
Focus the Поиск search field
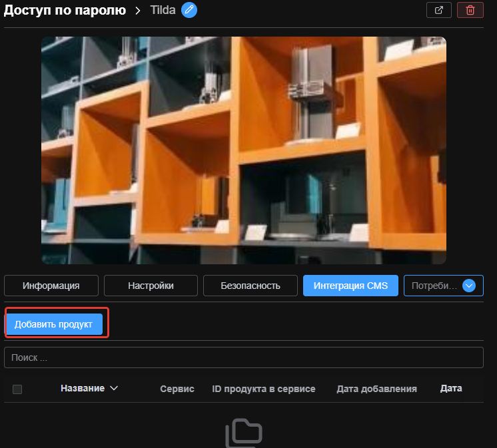(x=244, y=357)
